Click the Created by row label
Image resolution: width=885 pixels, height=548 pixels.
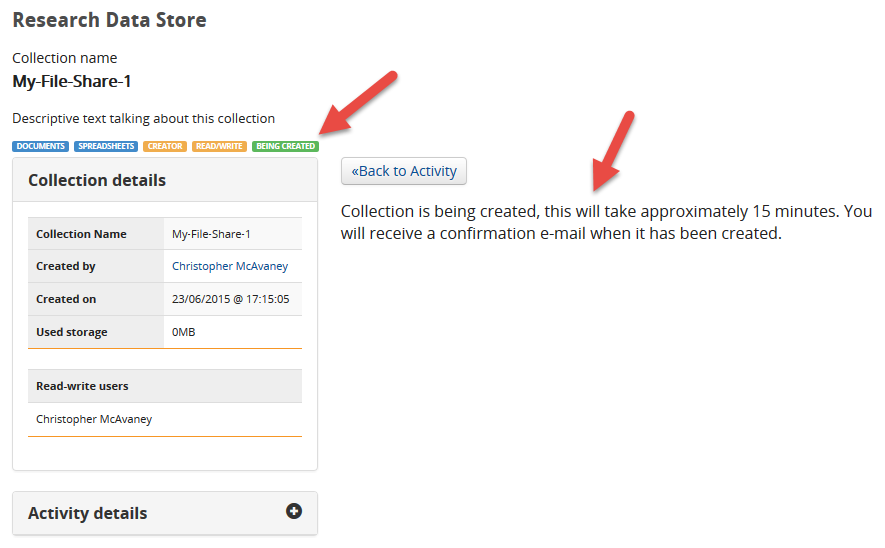click(65, 266)
